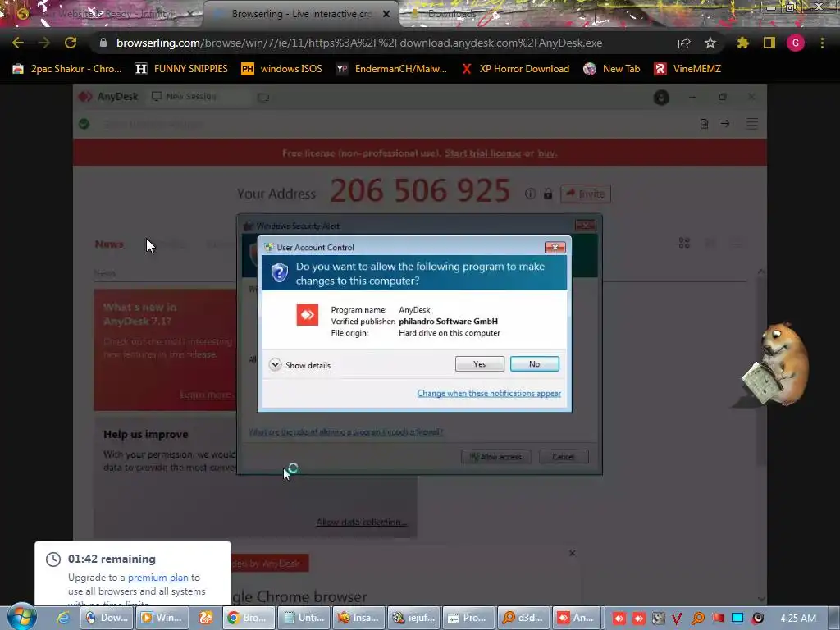
Task: Open the Chrome extensions puzzle icon
Action: pos(743,43)
